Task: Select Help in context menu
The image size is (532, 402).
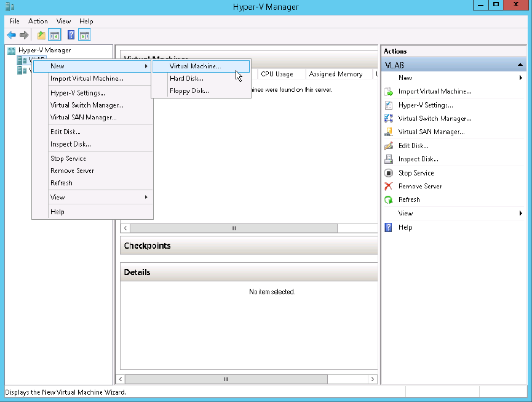Action: (92, 212)
